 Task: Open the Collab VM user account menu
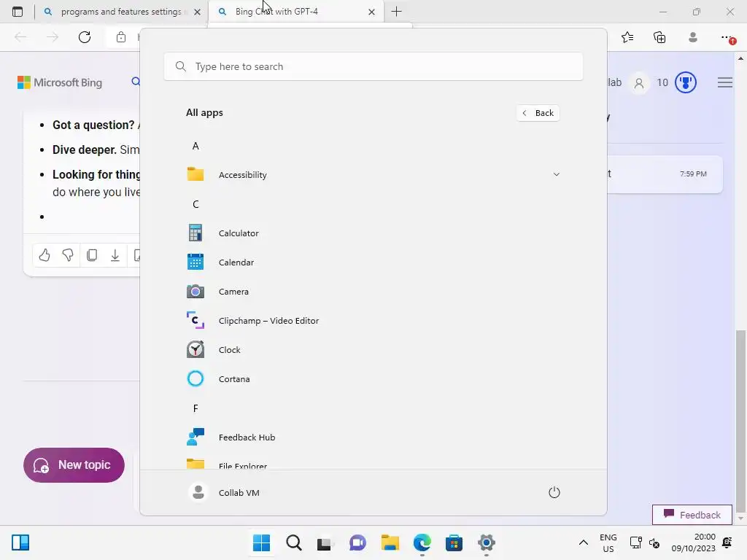[224, 492]
